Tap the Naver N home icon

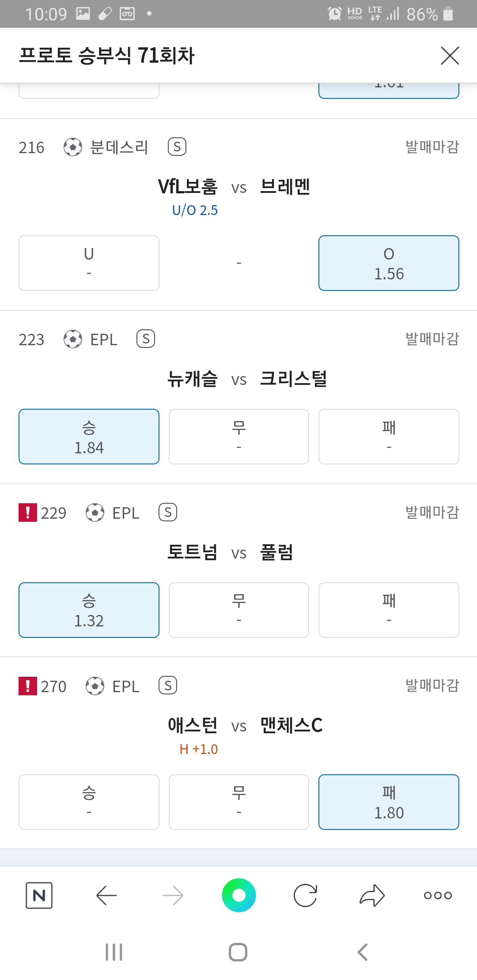coord(39,895)
